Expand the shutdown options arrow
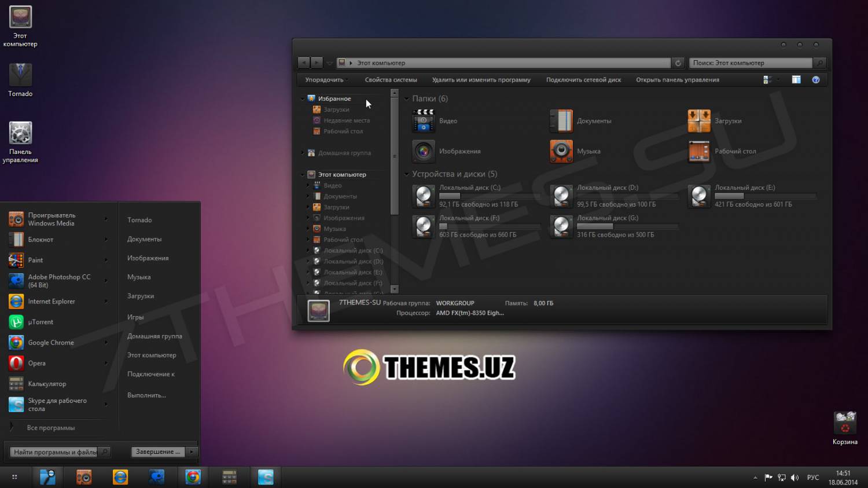The height and width of the screenshot is (488, 868). click(192, 452)
